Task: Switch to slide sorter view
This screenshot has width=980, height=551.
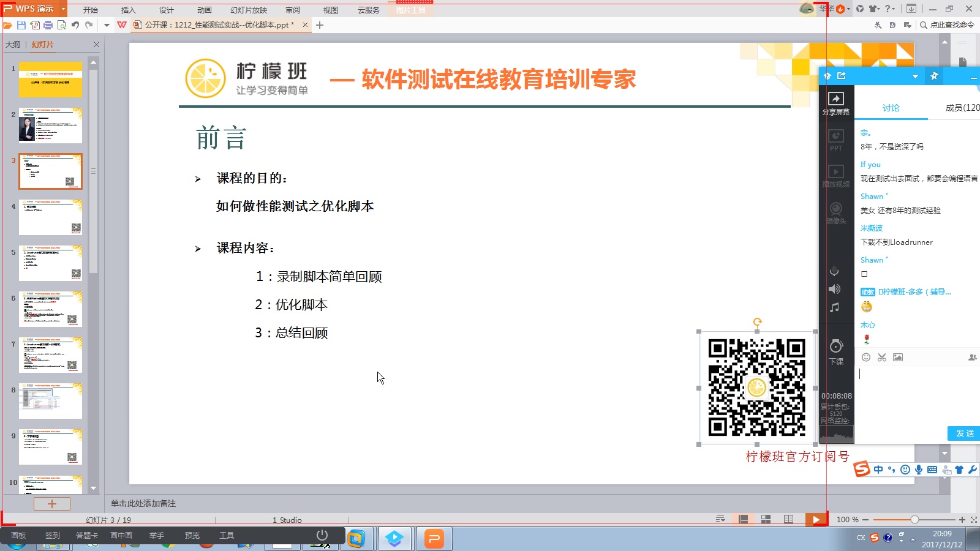Action: (x=766, y=520)
